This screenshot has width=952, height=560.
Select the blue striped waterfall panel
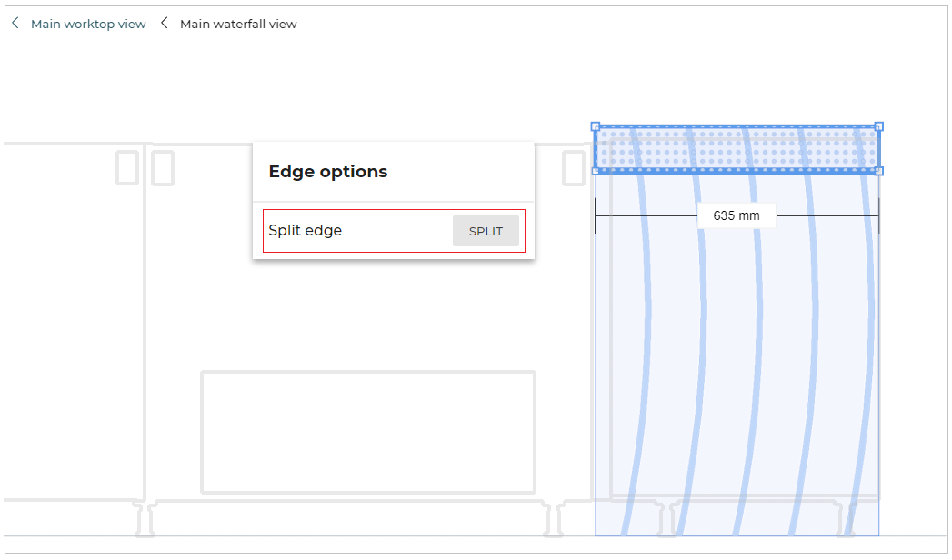(x=737, y=364)
